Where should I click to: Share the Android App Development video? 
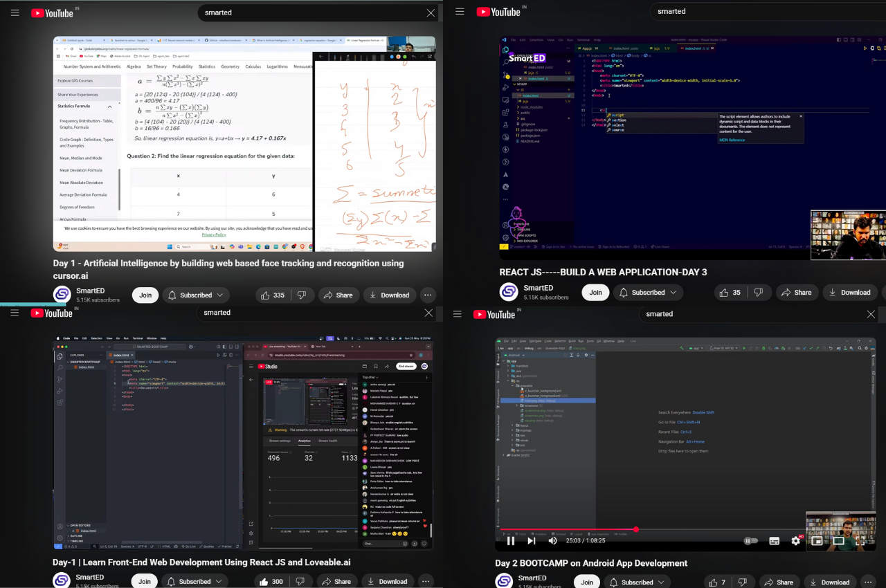point(779,582)
